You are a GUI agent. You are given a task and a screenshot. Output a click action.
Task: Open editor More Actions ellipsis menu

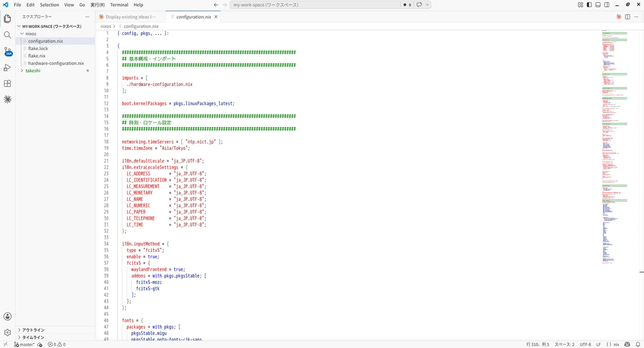point(636,17)
